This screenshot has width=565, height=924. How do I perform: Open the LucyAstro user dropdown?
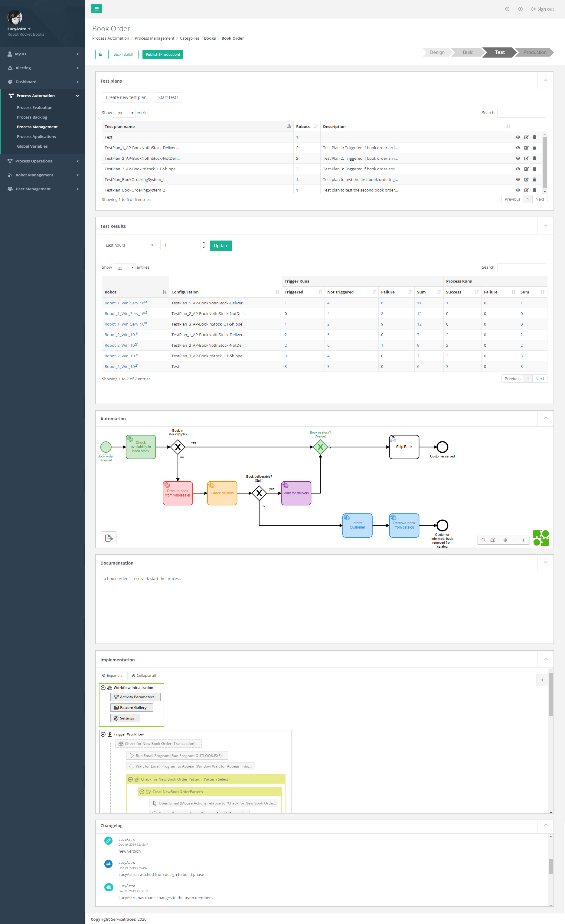pos(19,29)
